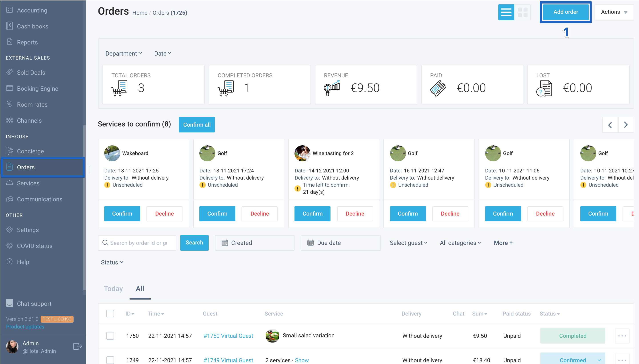This screenshot has height=364, width=639.
Task: Switch to list view layout
Action: [x=506, y=12]
